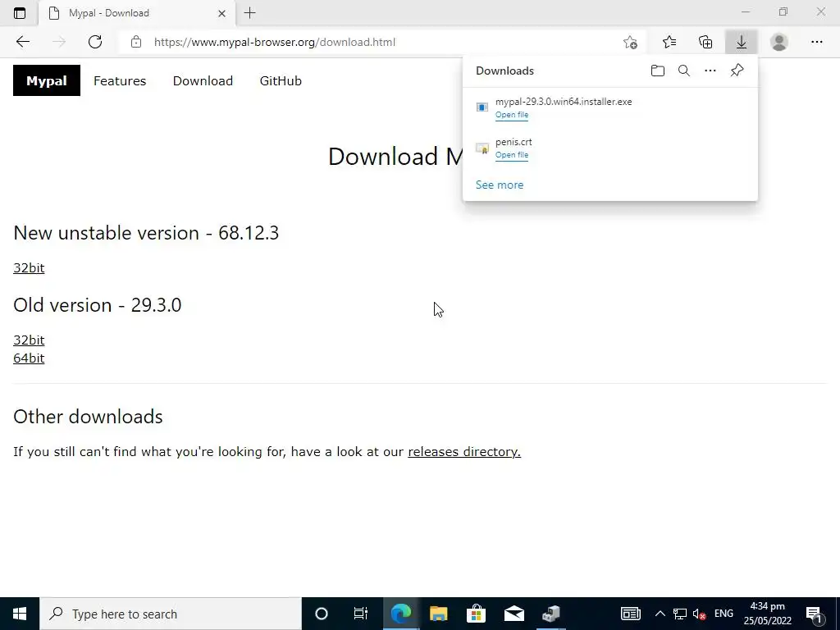
Task: Open the browser profile icon
Action: click(779, 42)
